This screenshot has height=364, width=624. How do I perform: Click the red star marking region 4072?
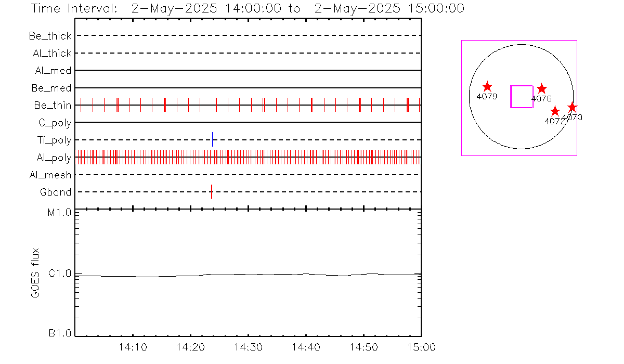click(555, 111)
